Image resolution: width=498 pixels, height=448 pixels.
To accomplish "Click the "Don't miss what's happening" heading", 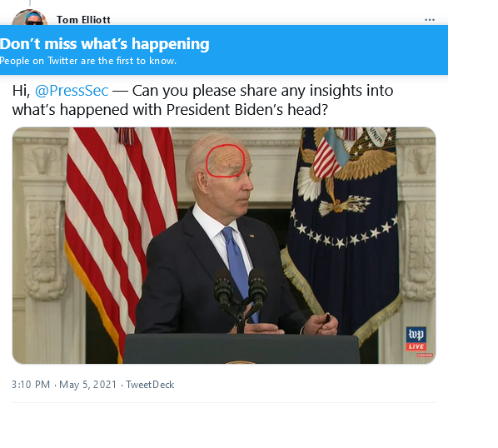I will click(105, 44).
